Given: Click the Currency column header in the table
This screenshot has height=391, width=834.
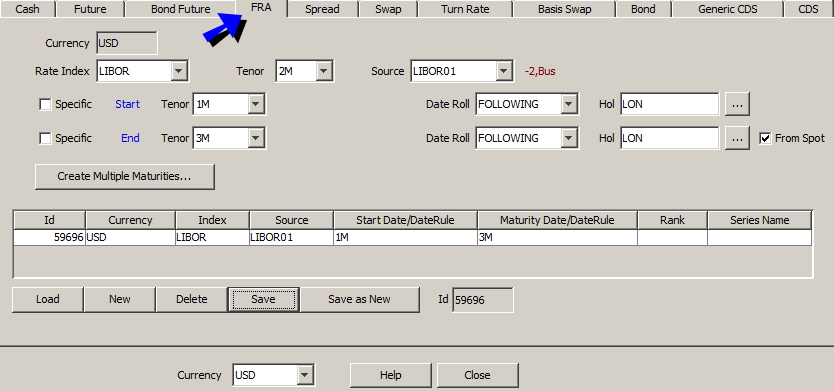Looking at the screenshot, I should (x=130, y=220).
